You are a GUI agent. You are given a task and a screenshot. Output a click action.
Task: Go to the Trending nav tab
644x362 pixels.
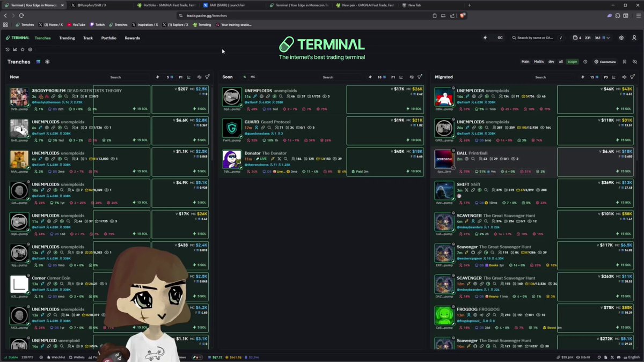67,38
